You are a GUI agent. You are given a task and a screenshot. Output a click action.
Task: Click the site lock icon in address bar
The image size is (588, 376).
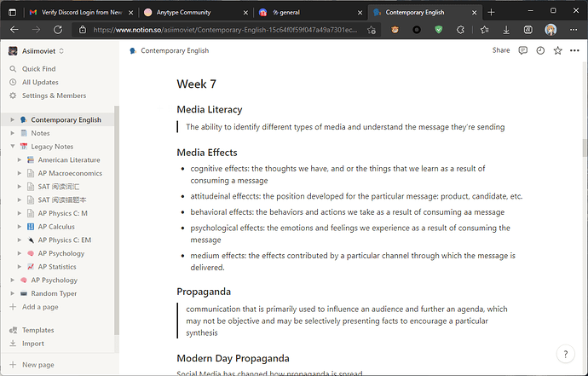pos(83,30)
